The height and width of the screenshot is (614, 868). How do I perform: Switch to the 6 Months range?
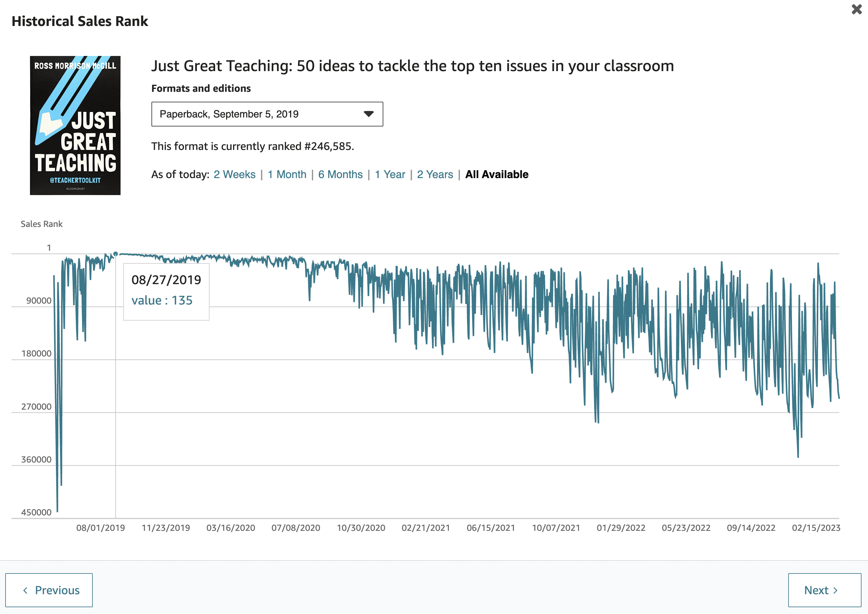340,174
